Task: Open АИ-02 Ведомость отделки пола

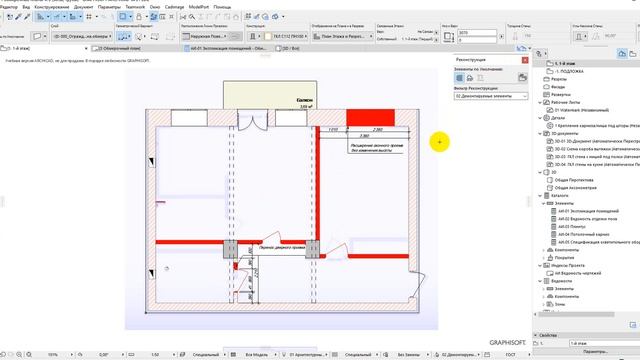Action: coord(587,219)
